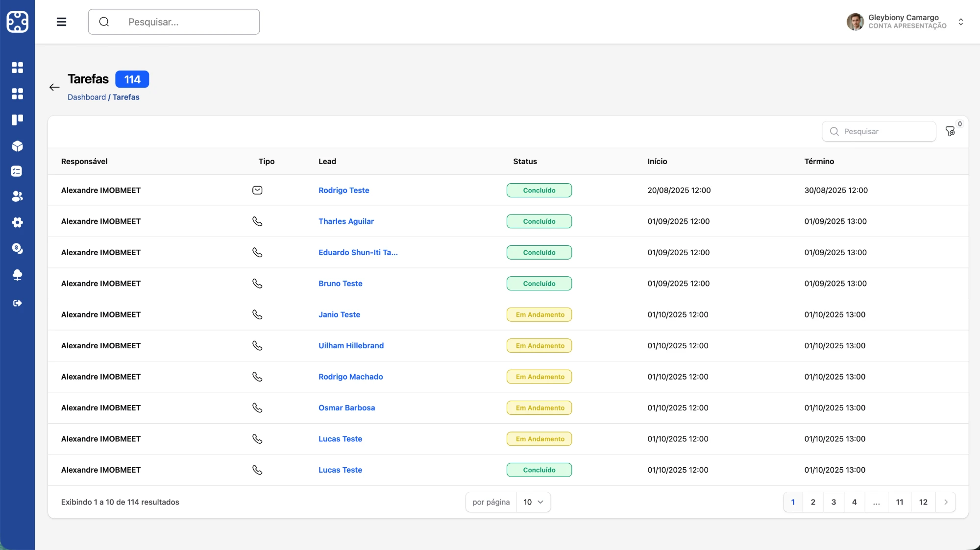Expand the per-page 10 dropdown
The height and width of the screenshot is (550, 980).
(534, 502)
